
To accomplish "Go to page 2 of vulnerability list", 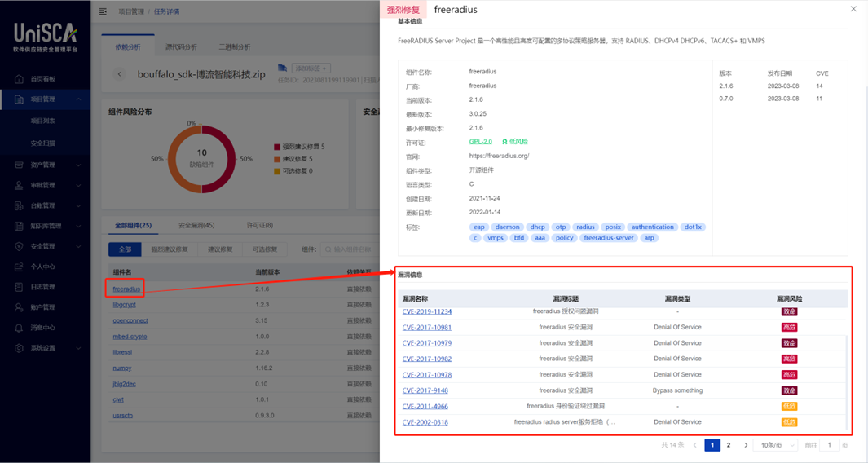I will [x=729, y=445].
